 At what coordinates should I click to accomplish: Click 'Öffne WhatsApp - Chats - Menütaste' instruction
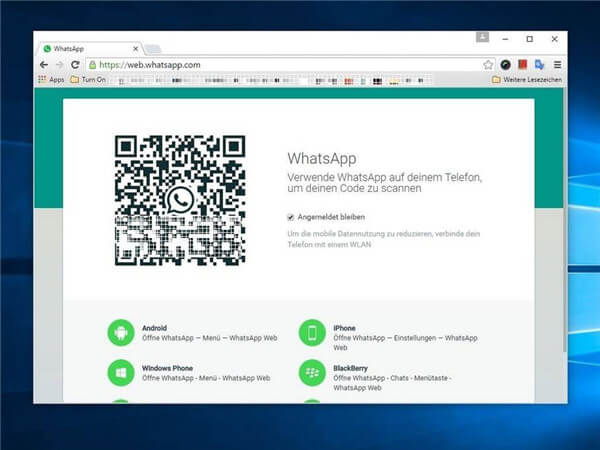point(392,383)
